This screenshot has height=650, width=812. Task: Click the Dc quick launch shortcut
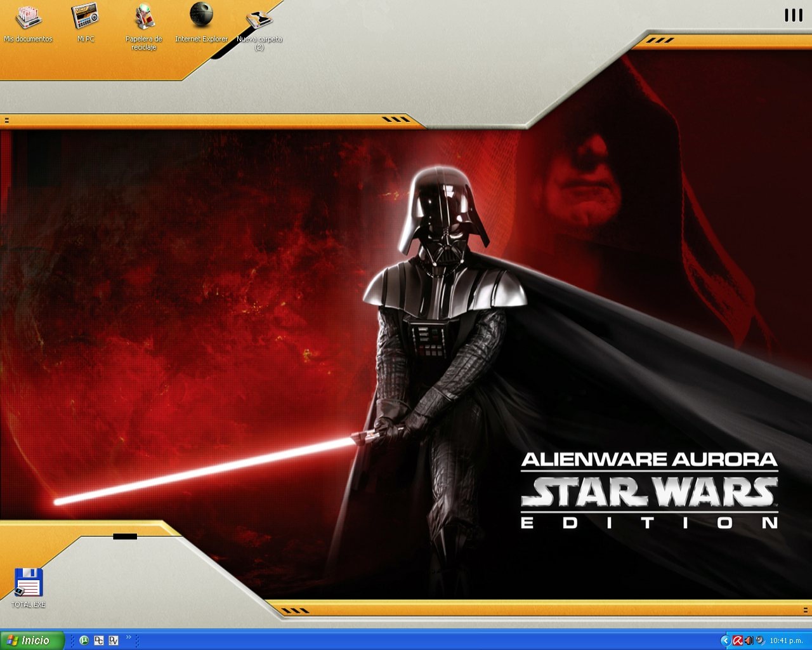pos(99,640)
